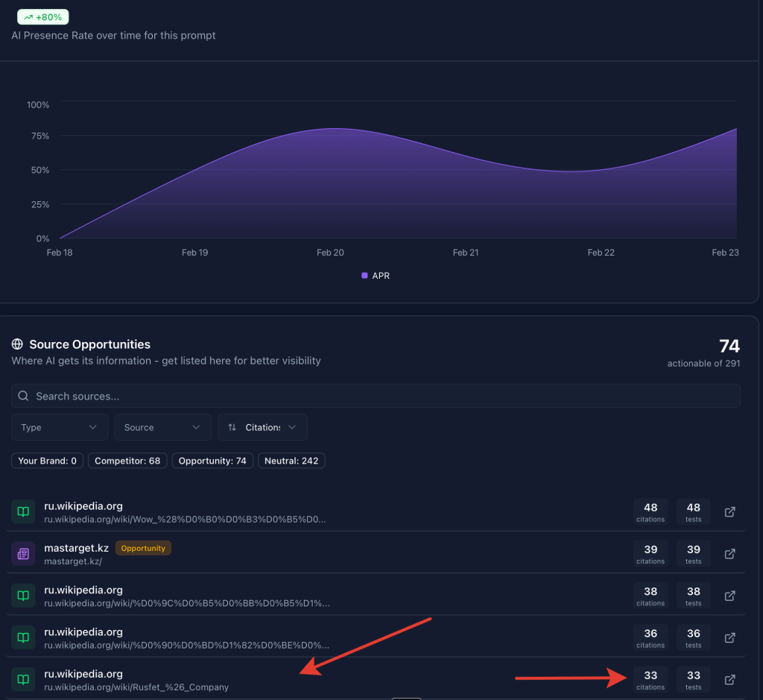Focus the 'Search sources...' input field
Screen dimensions: 763x700
(x=376, y=396)
